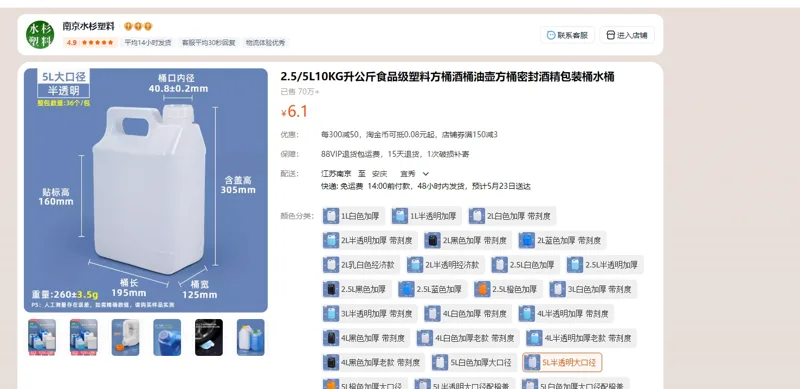Click the 联系客服 customer service button
The height and width of the screenshot is (389, 800).
pyautogui.click(x=567, y=35)
